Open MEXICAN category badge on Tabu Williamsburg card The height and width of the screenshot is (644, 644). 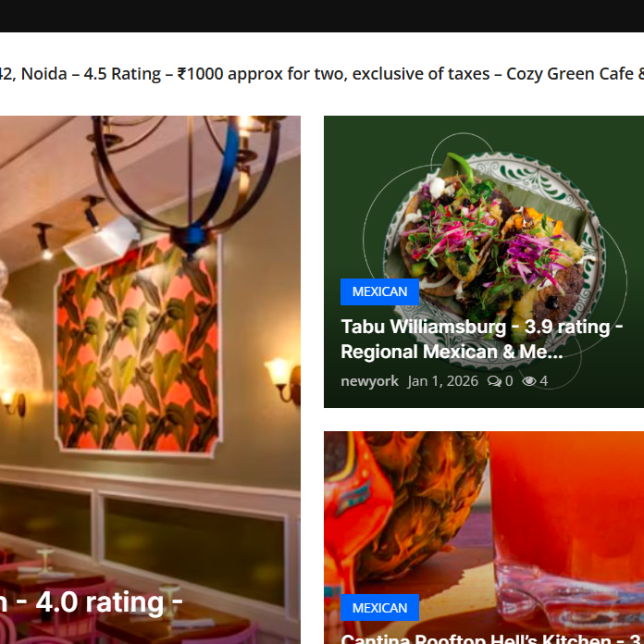(379, 291)
